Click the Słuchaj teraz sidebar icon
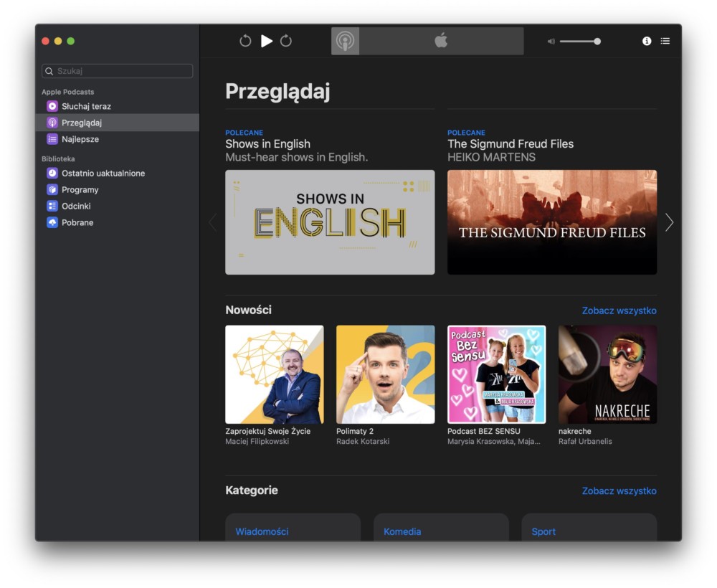Screen dimensions: 717x588 52,106
